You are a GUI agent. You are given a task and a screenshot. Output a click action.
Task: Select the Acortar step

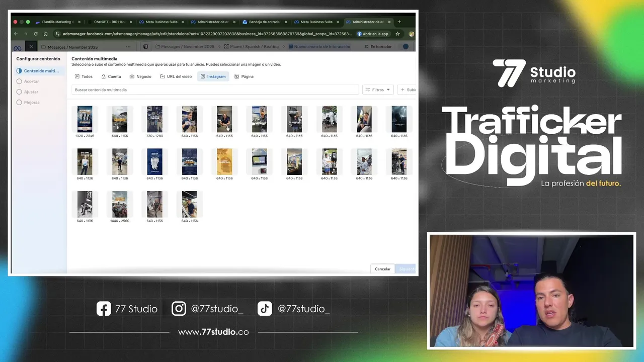28,81
